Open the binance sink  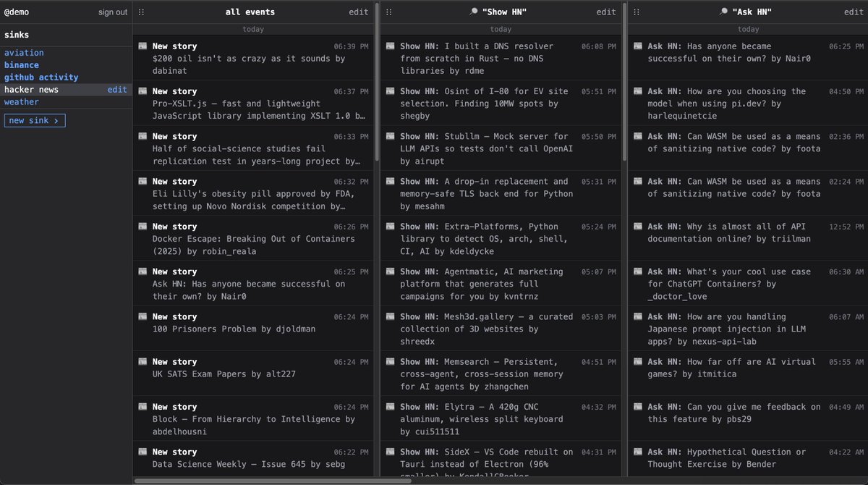(22, 65)
